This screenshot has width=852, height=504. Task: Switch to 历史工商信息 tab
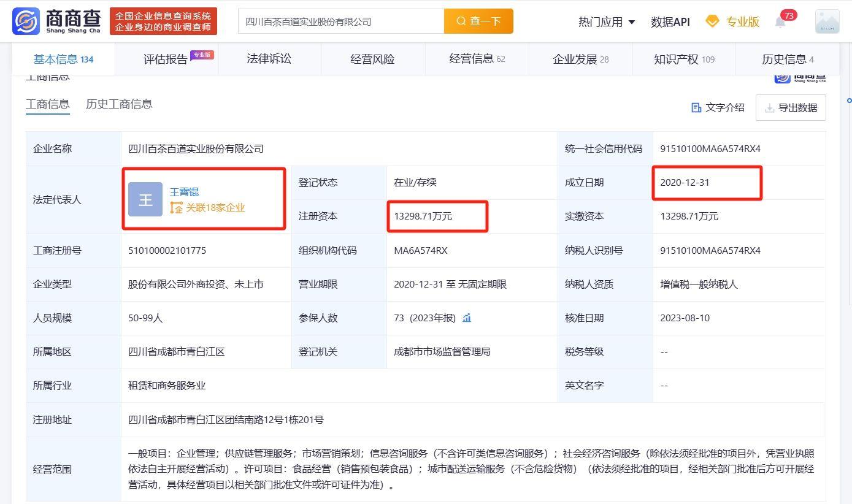[x=119, y=104]
